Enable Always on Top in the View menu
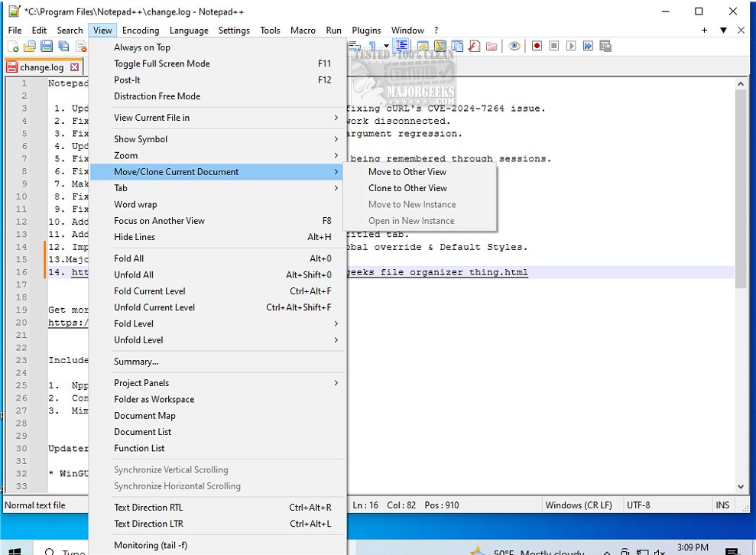 pyautogui.click(x=142, y=47)
